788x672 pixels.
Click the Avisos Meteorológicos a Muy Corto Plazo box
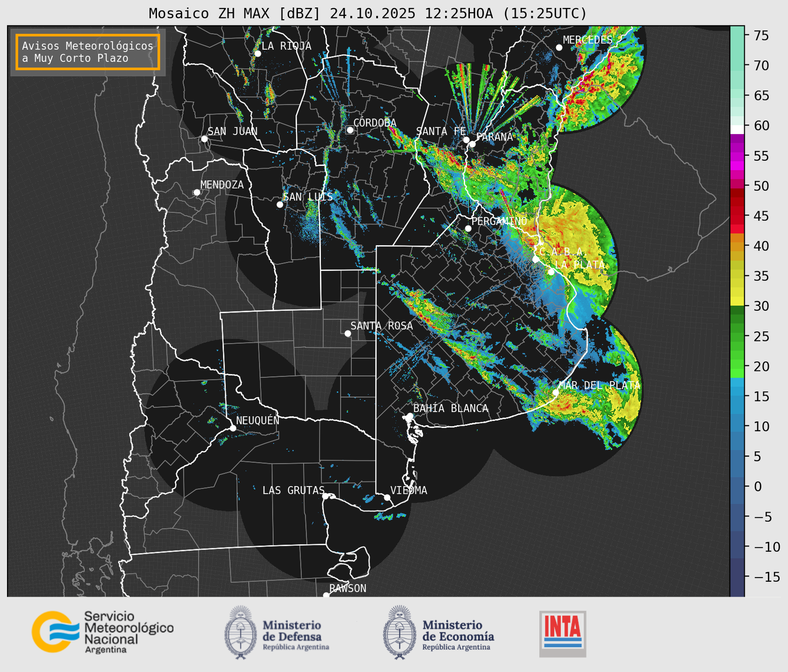pyautogui.click(x=88, y=52)
